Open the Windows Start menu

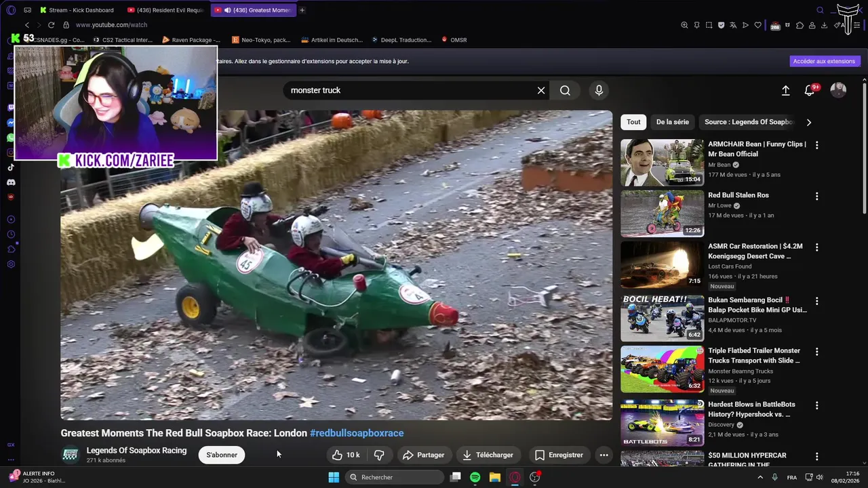(x=334, y=477)
